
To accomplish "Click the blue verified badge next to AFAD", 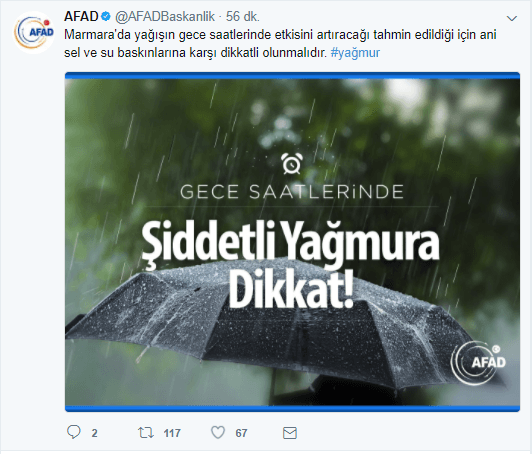I will (106, 16).
